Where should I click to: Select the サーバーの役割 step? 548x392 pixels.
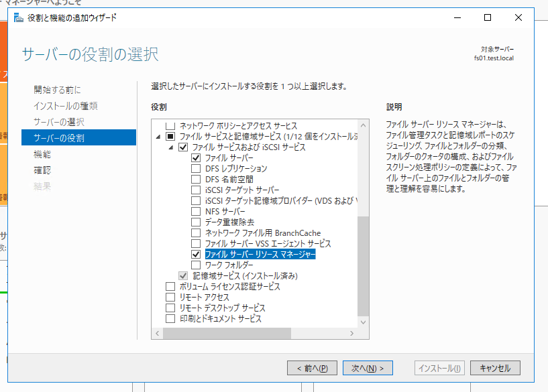78,137
